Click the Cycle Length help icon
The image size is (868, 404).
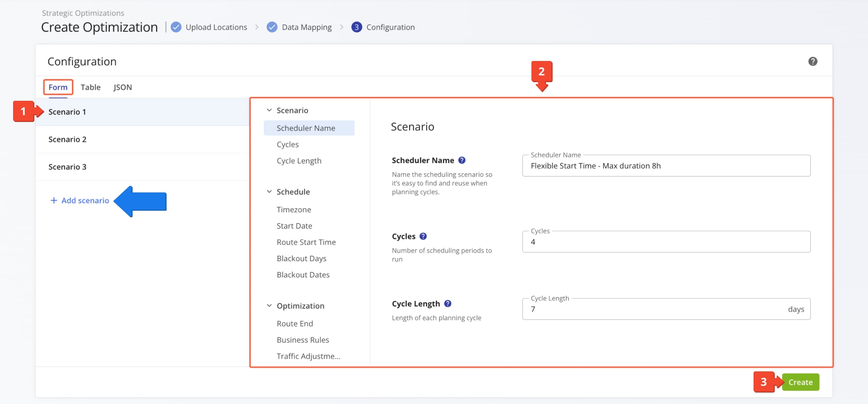tap(448, 304)
